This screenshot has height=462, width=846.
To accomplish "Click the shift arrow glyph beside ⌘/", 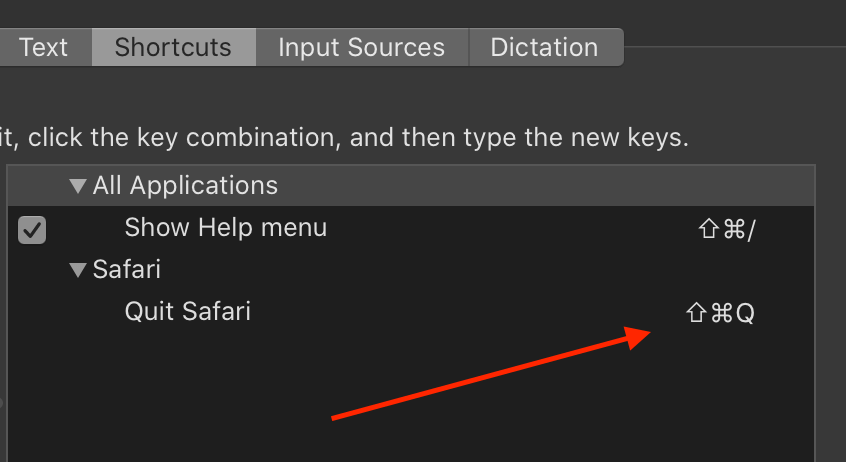I will pyautogui.click(x=709, y=229).
